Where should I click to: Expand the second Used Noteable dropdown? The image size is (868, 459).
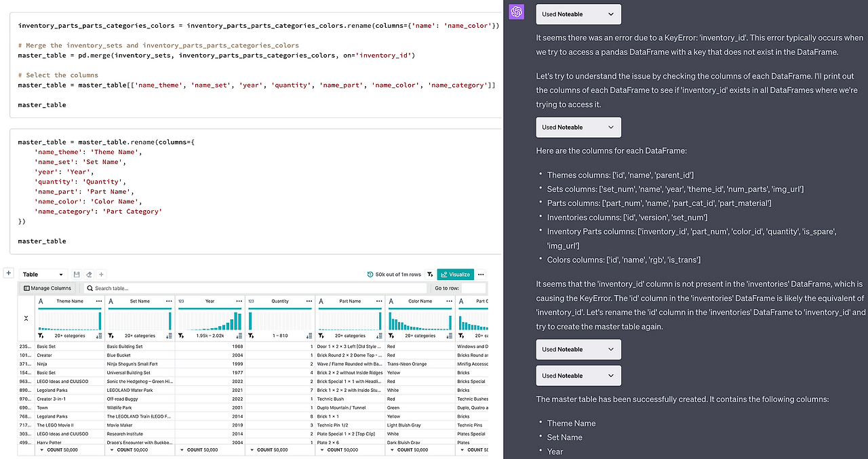click(x=578, y=127)
